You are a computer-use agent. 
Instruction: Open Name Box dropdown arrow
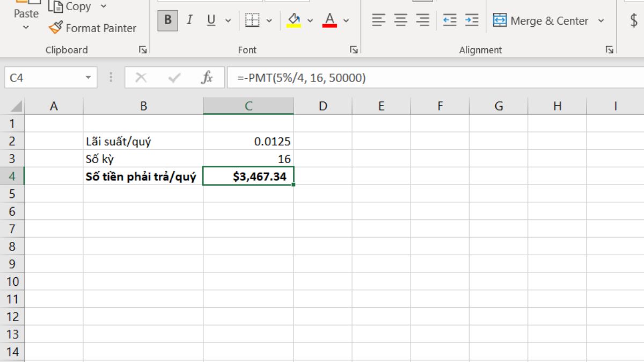(x=88, y=78)
